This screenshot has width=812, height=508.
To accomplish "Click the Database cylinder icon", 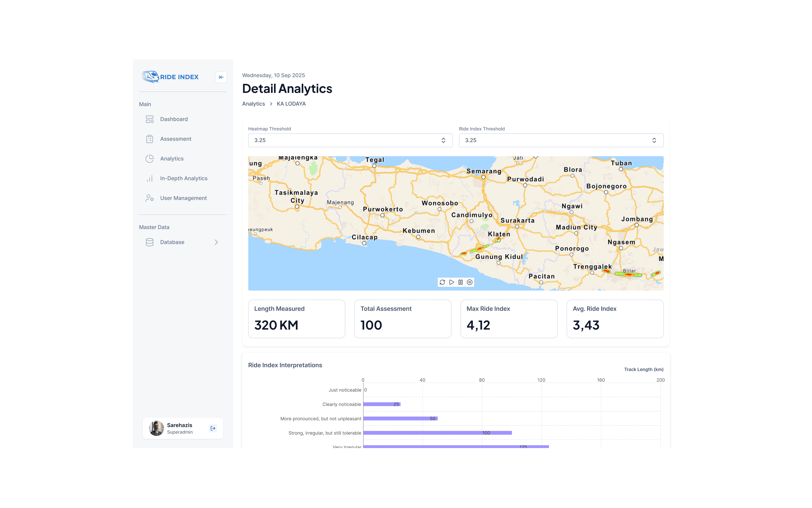I will tap(150, 242).
